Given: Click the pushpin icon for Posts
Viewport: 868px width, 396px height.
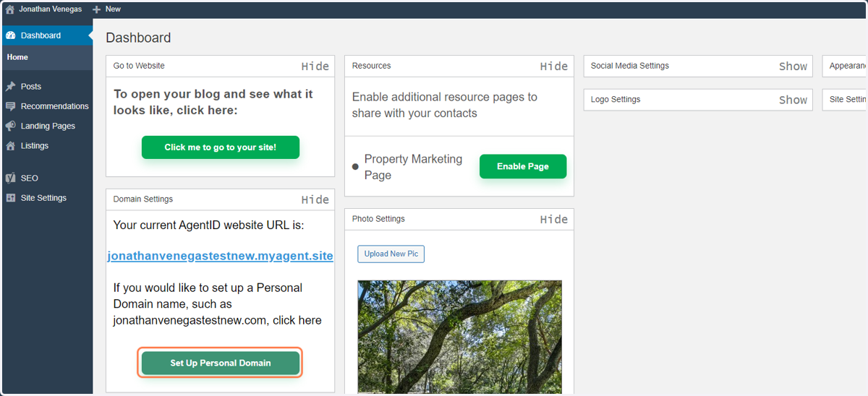Looking at the screenshot, I should [10, 86].
